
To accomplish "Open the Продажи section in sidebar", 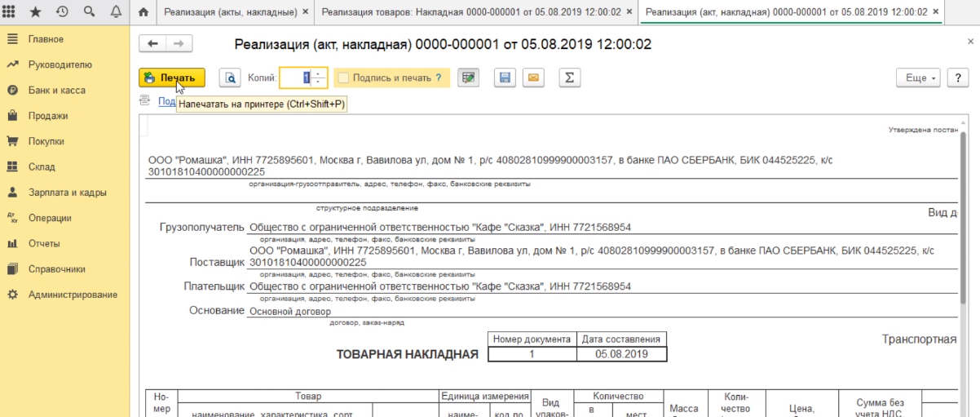I will 47,116.
